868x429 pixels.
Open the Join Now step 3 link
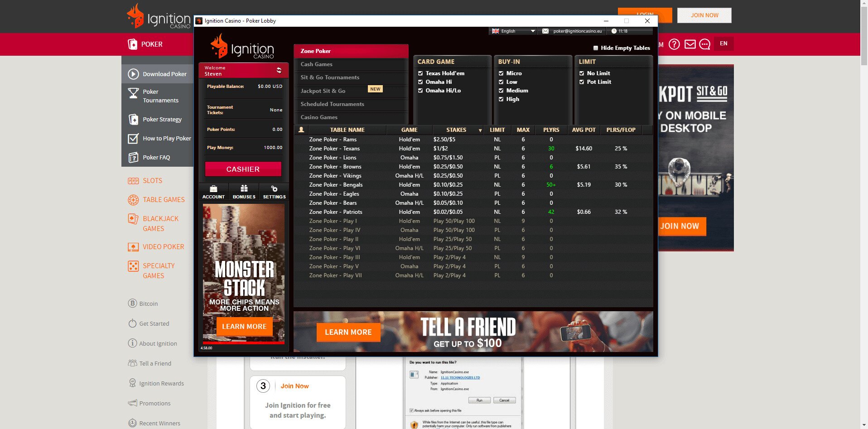[294, 386]
